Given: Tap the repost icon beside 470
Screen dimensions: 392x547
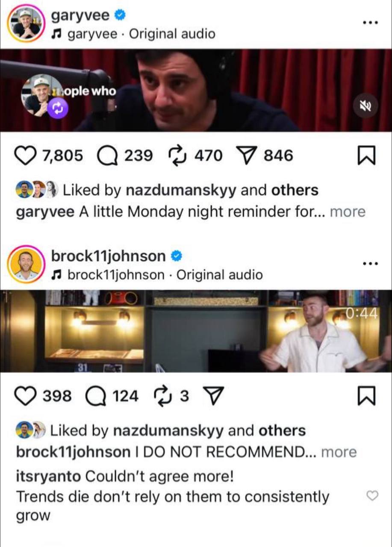Looking at the screenshot, I should 179,156.
